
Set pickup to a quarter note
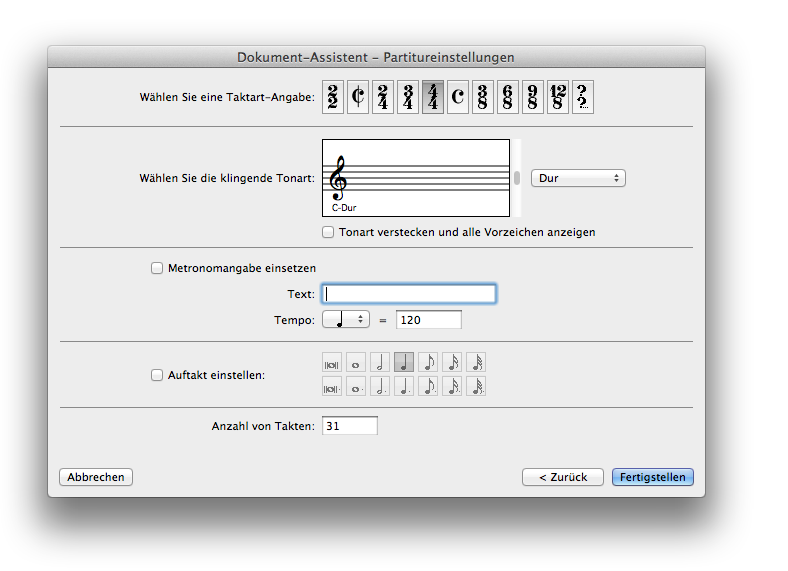(404, 362)
